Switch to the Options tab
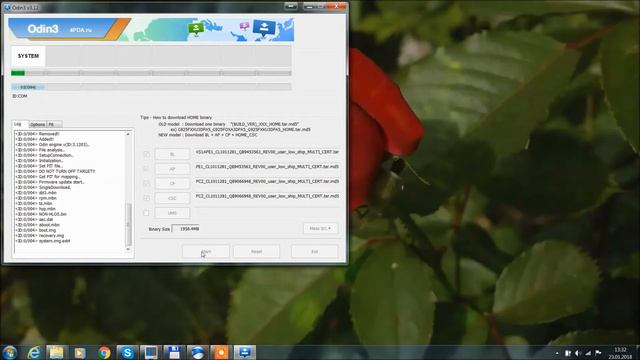The image size is (640, 360). [37, 124]
